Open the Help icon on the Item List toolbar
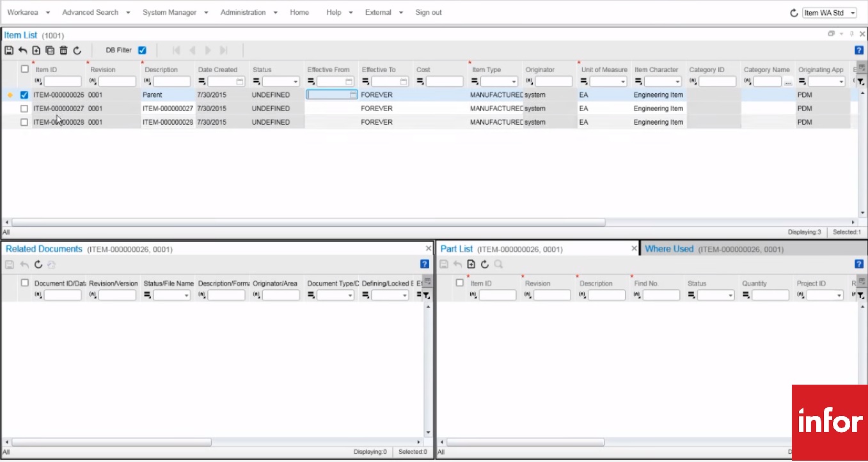Viewport: 868px width, 462px height. pos(858,50)
